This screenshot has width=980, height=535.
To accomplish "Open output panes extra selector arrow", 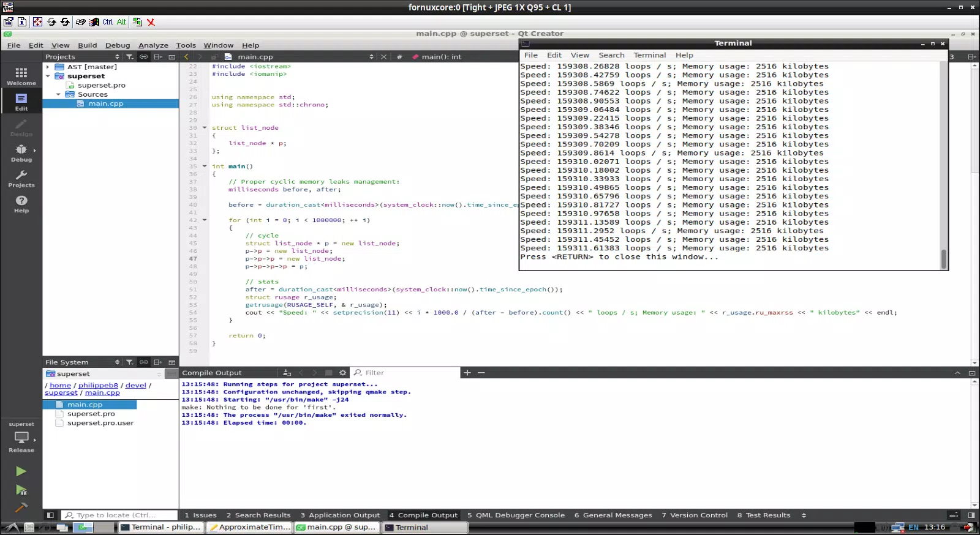I will 804,515.
